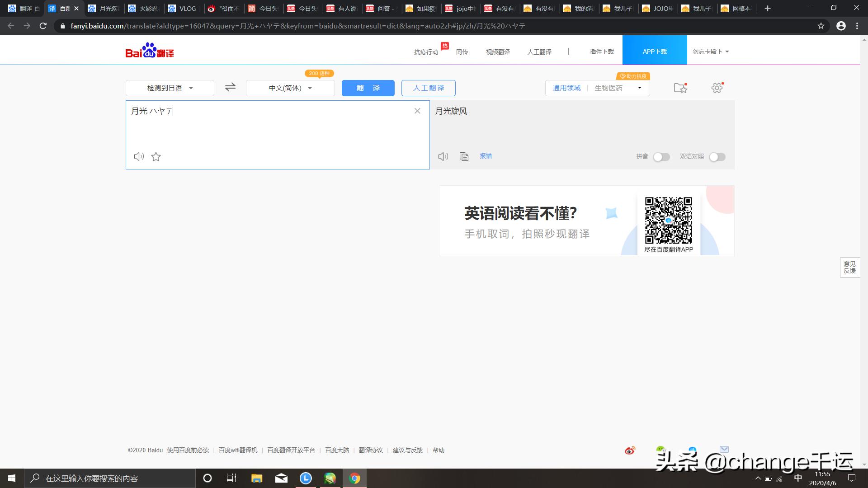Open the 中文(简体) target language dropdown

pyautogui.click(x=290, y=88)
